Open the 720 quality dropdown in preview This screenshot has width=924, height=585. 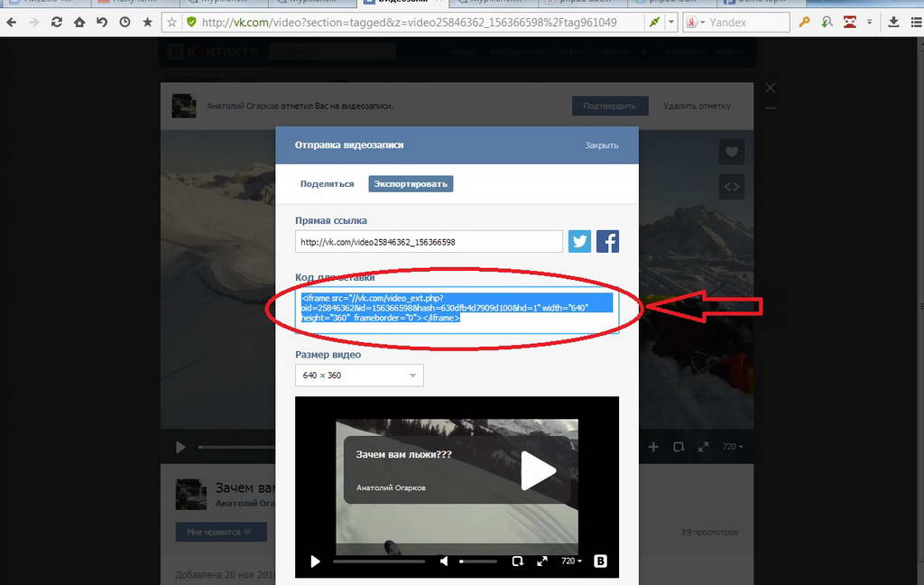point(571,562)
